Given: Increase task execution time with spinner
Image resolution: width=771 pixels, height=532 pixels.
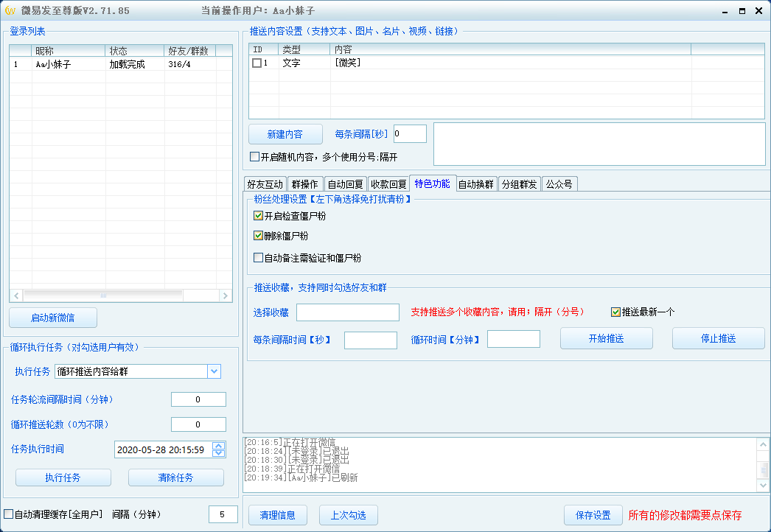Looking at the screenshot, I should (x=218, y=446).
